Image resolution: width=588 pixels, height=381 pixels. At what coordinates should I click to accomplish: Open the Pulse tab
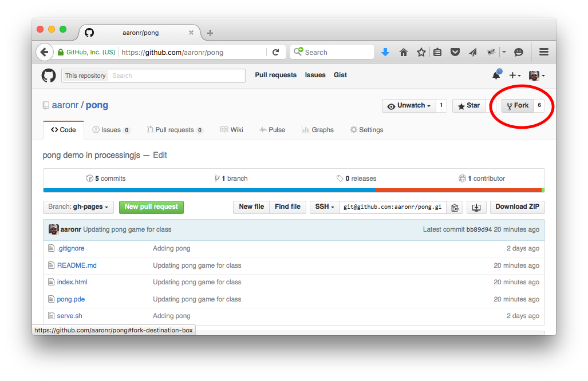(273, 130)
